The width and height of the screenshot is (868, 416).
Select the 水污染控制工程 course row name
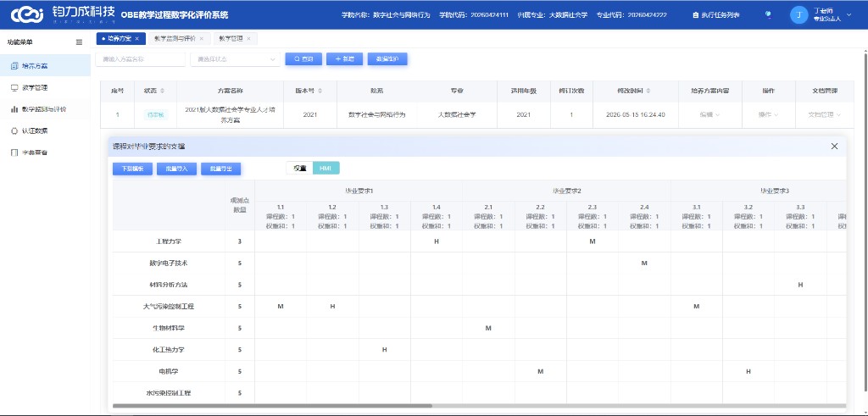point(169,393)
